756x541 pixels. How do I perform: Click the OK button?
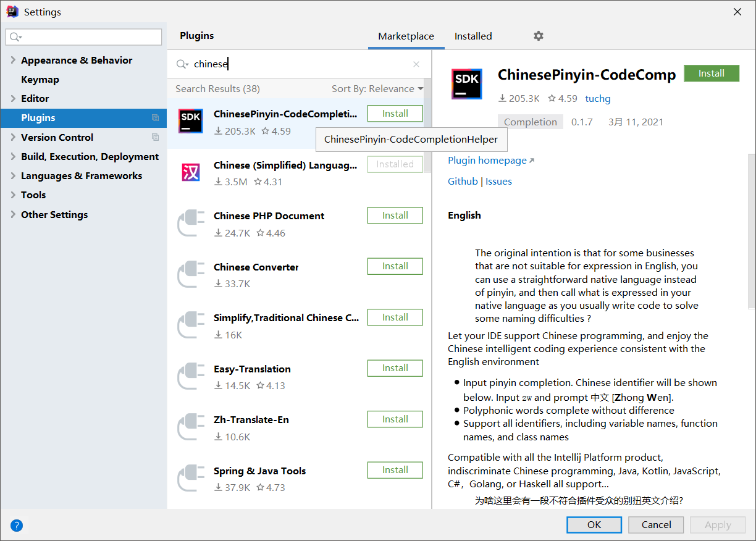pyautogui.click(x=594, y=525)
